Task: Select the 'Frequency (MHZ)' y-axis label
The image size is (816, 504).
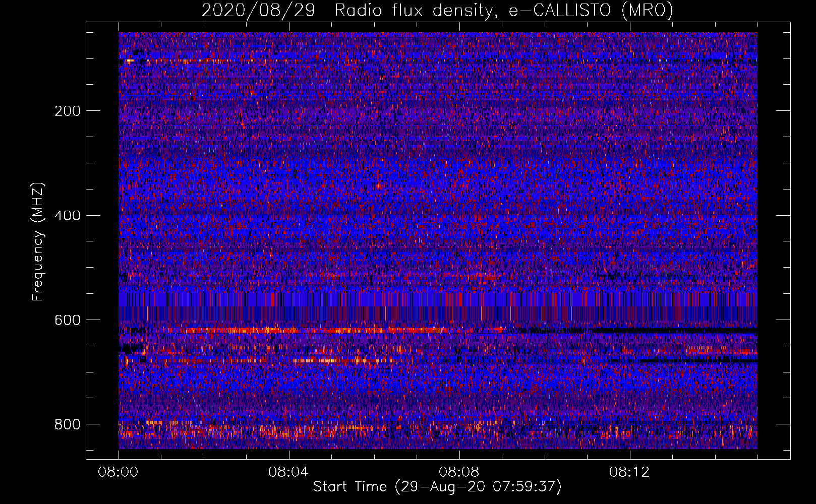Action: coord(38,242)
